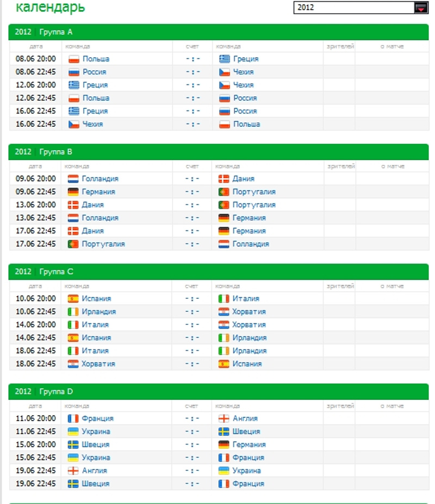Open the Россия link in the 08.06 22:45 match
This screenshot has height=504, width=435.
pos(94,72)
